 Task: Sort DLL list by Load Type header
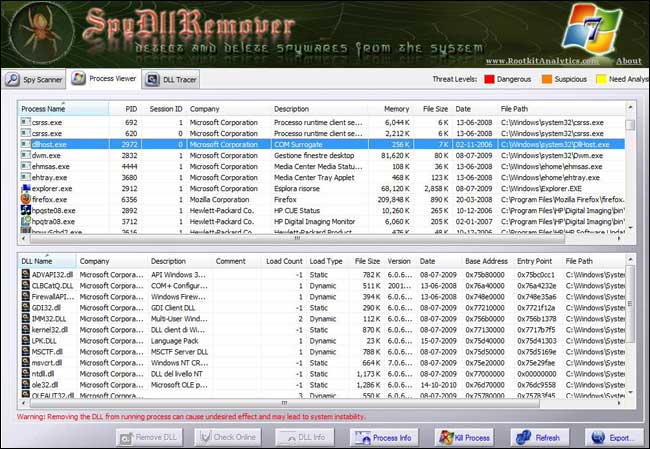click(x=327, y=261)
